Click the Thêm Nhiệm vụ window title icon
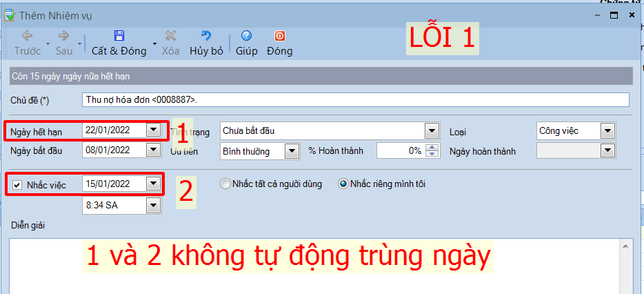Screen dimensions: 644x294 coord(10,16)
